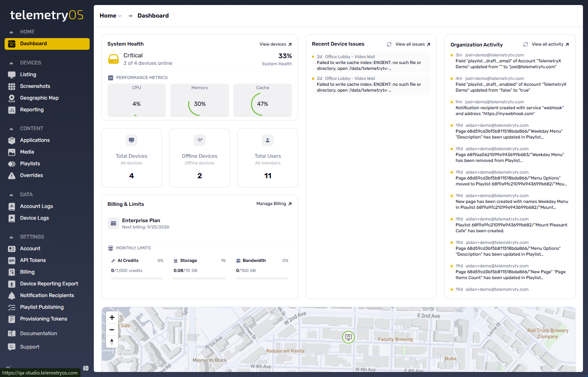Open Device Logs icon
Viewport: 588px width, 377px height.
[12, 218]
